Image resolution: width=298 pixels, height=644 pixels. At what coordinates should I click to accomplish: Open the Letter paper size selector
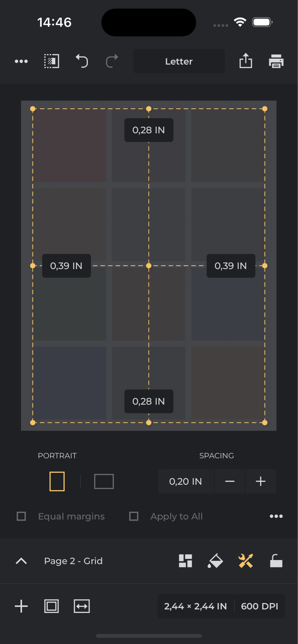point(179,61)
